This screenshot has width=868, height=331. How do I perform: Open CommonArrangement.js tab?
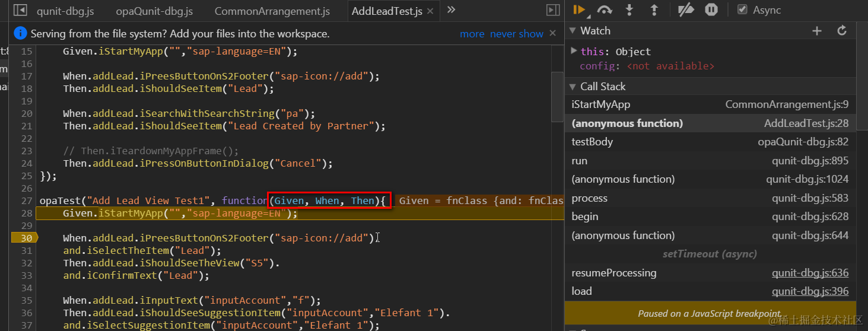272,11
